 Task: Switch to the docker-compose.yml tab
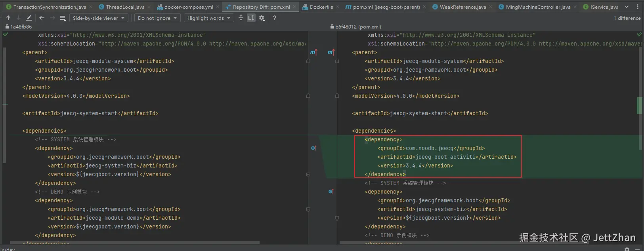click(x=188, y=7)
